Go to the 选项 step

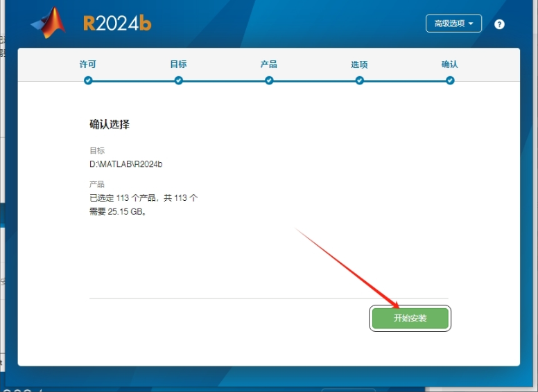pyautogui.click(x=359, y=64)
